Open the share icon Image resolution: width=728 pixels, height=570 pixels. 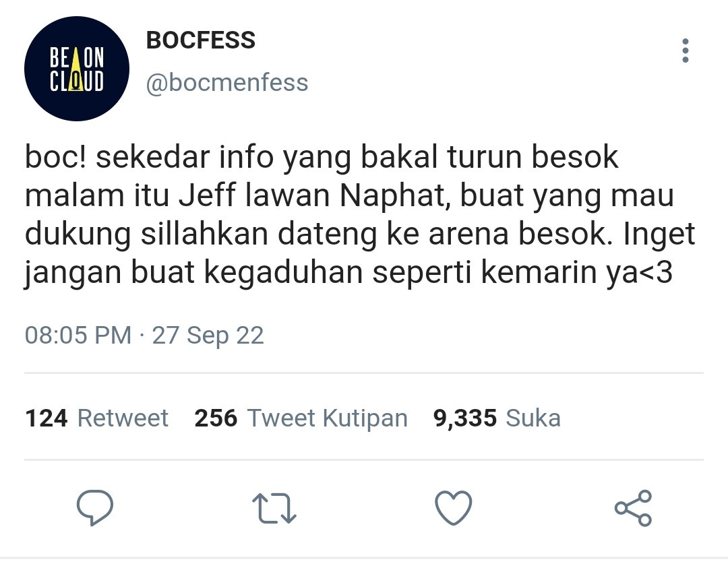633,508
